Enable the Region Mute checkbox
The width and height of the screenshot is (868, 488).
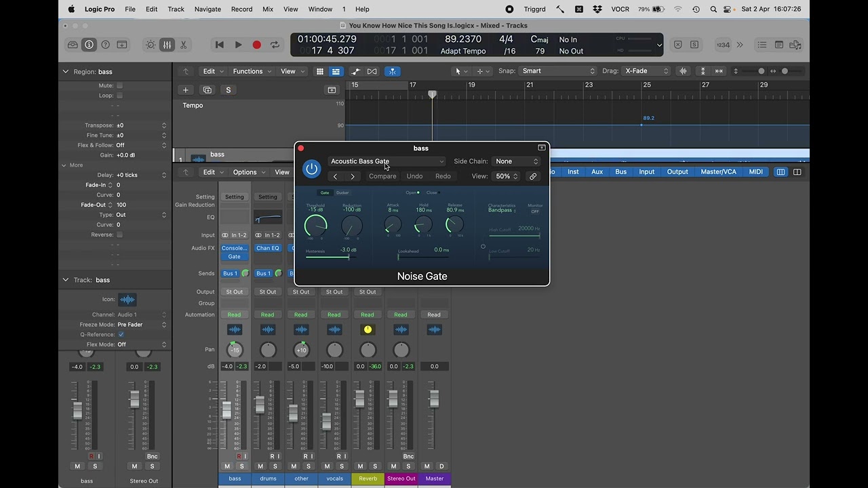[119, 85]
